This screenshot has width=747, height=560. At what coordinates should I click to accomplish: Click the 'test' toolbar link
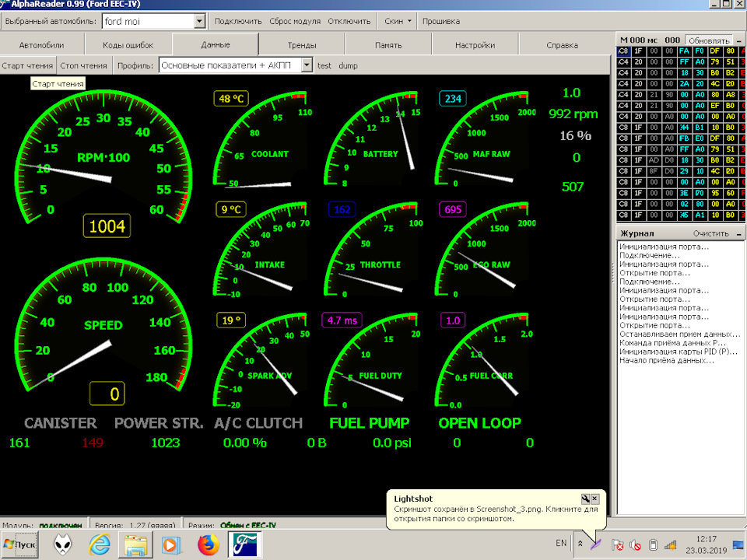(x=324, y=65)
